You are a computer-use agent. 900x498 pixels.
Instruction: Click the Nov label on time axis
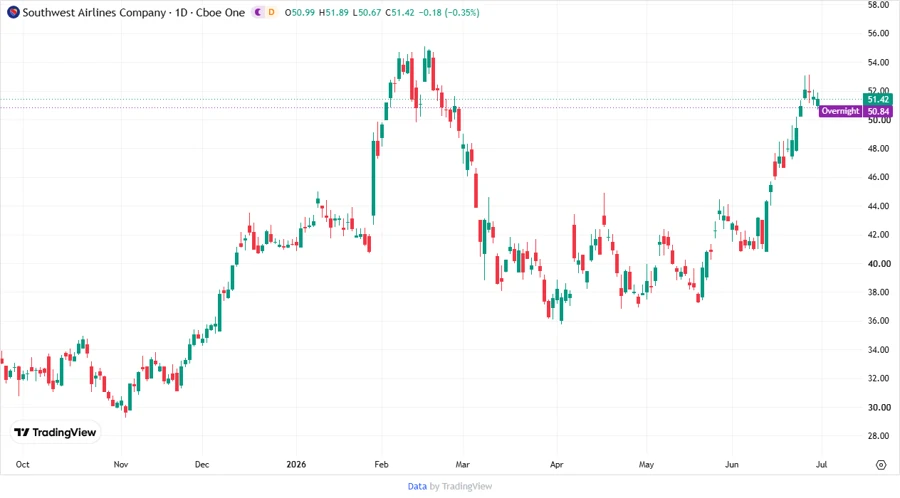click(x=121, y=464)
